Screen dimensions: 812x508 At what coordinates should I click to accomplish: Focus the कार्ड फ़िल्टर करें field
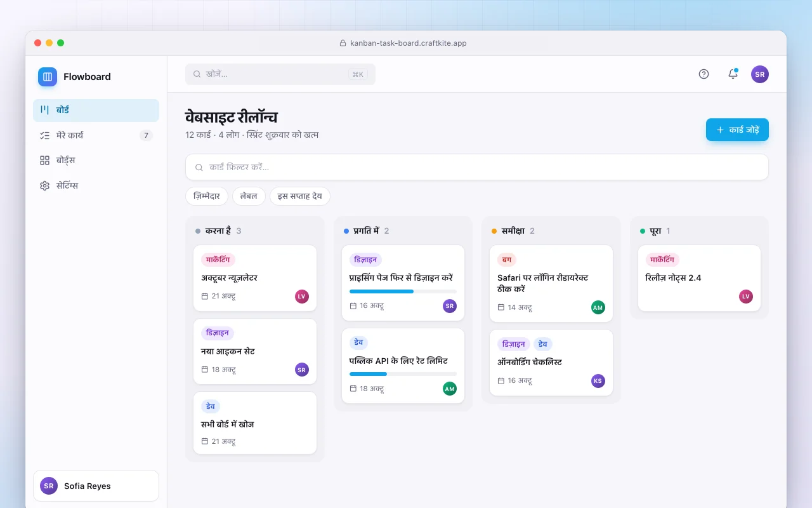(x=477, y=167)
